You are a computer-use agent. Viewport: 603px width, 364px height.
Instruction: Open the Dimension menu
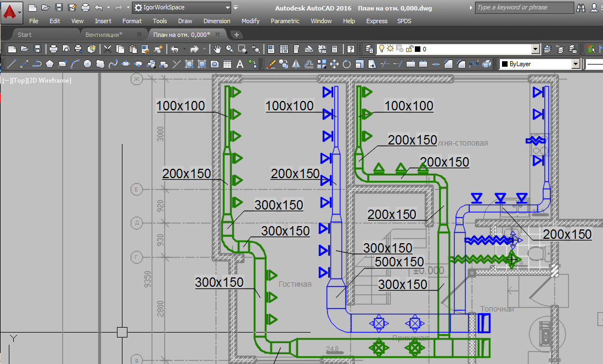coord(217,21)
